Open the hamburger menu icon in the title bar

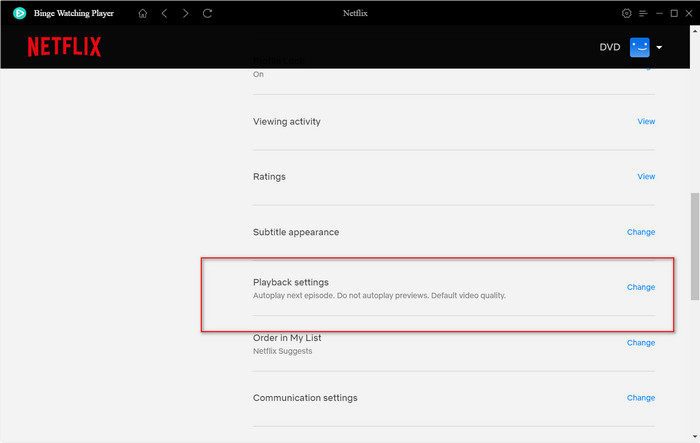[643, 13]
